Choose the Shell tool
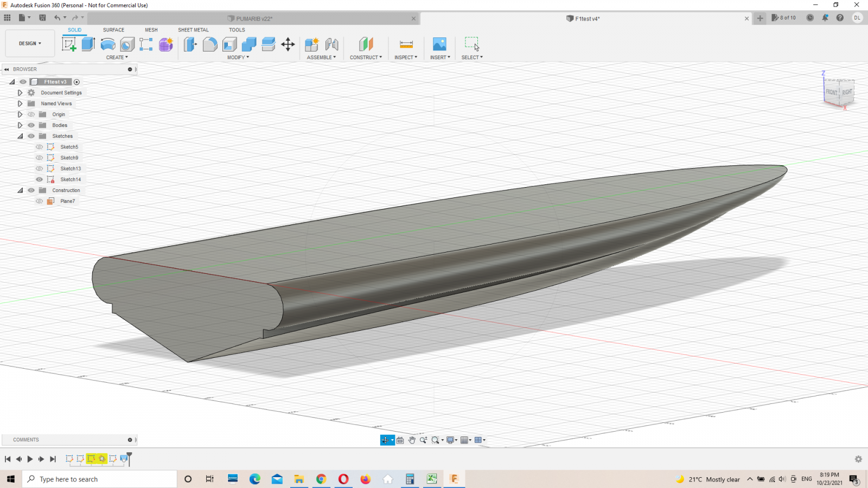This screenshot has width=868, height=488. (x=229, y=44)
